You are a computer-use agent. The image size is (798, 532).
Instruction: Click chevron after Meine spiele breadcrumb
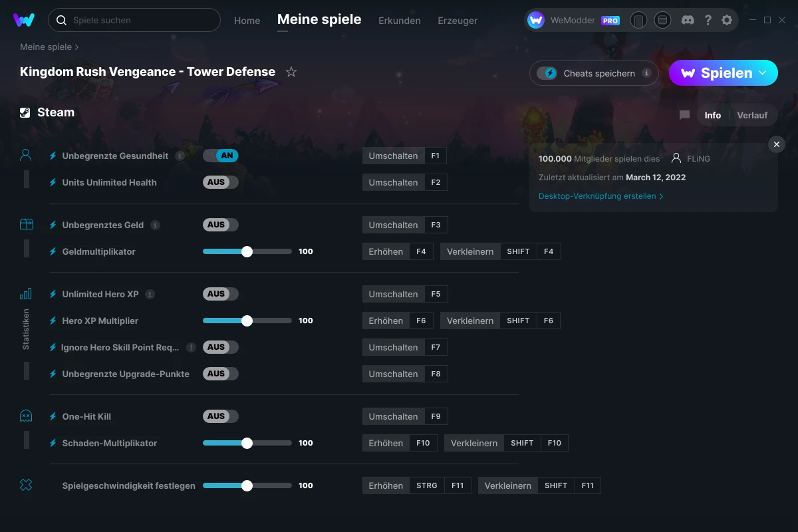pyautogui.click(x=77, y=47)
